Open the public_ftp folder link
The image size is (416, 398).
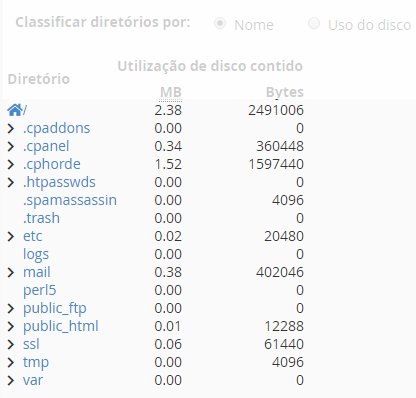tap(55, 308)
